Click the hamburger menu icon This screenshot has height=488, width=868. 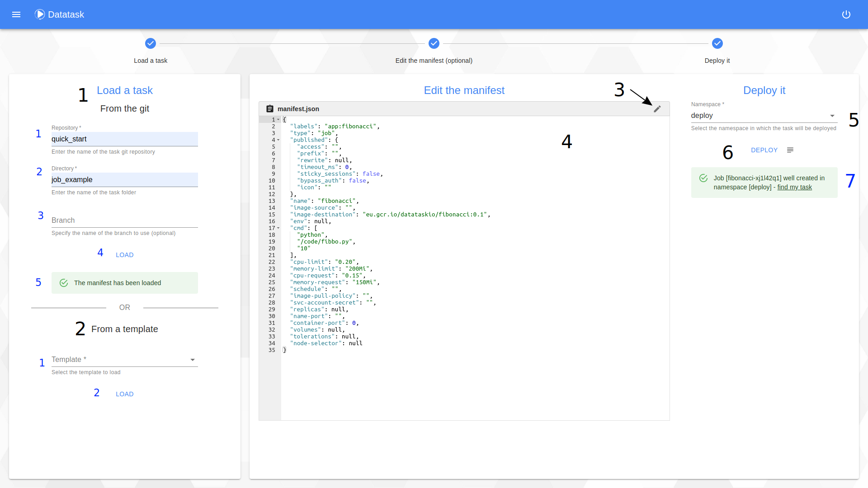coord(16,14)
